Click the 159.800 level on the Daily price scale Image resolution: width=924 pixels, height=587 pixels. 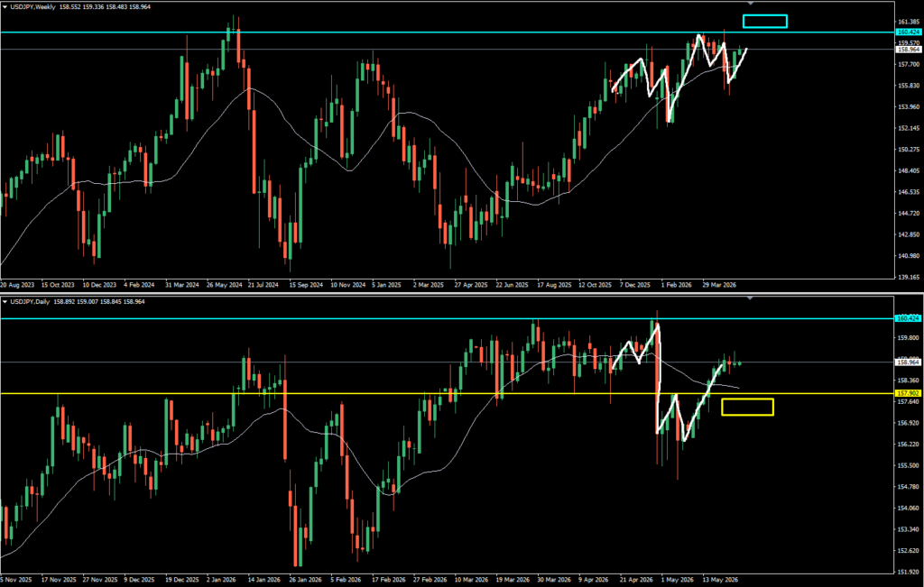pyautogui.click(x=908, y=338)
